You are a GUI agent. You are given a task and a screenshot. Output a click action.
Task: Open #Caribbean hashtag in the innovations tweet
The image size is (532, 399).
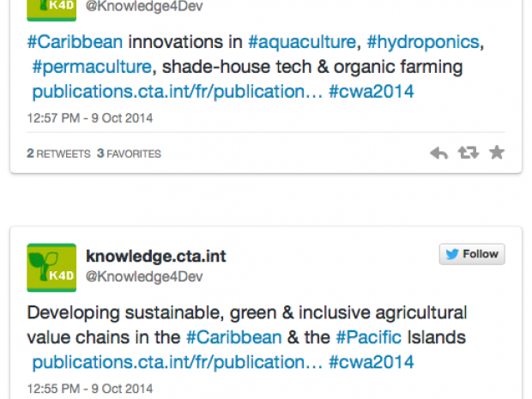click(75, 41)
